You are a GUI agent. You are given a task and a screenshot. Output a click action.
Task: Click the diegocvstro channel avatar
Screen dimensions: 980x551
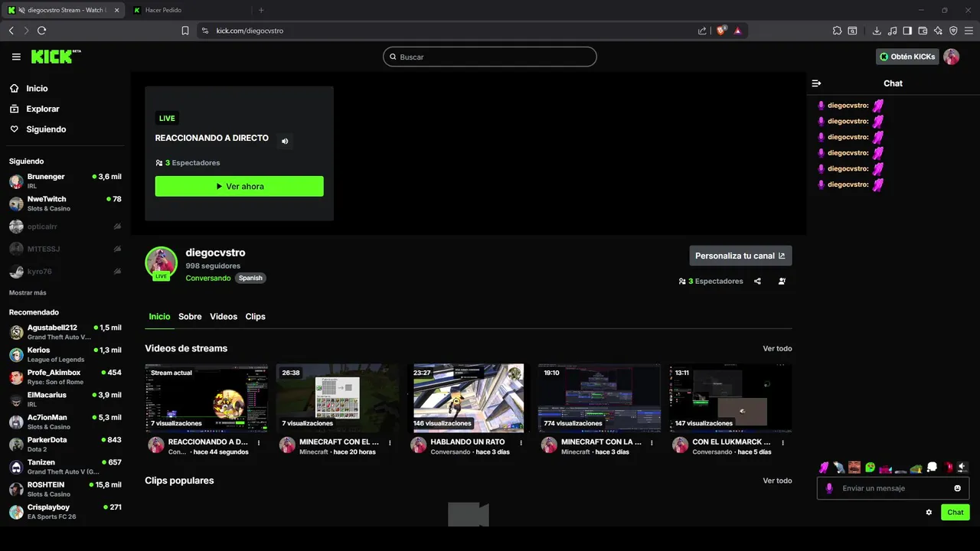point(161,262)
